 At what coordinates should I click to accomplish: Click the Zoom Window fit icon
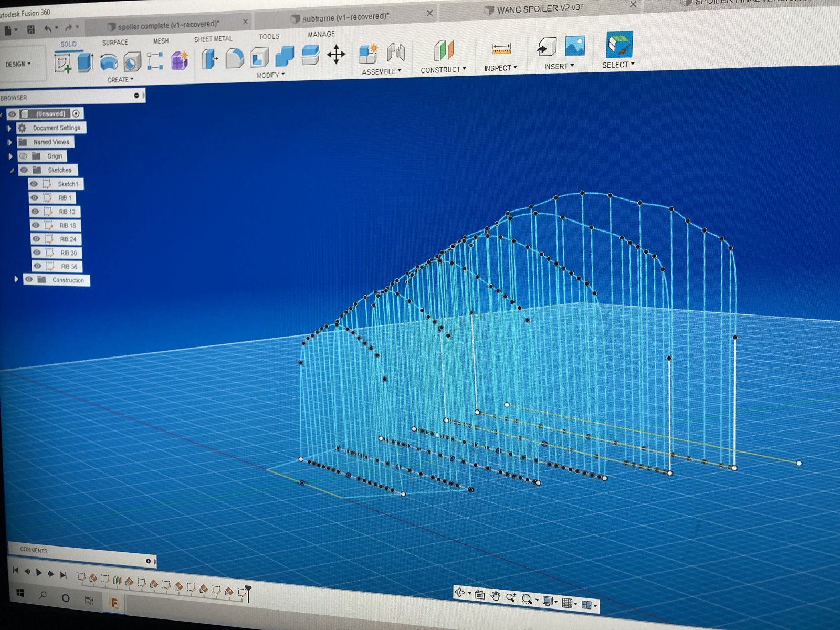click(x=528, y=599)
